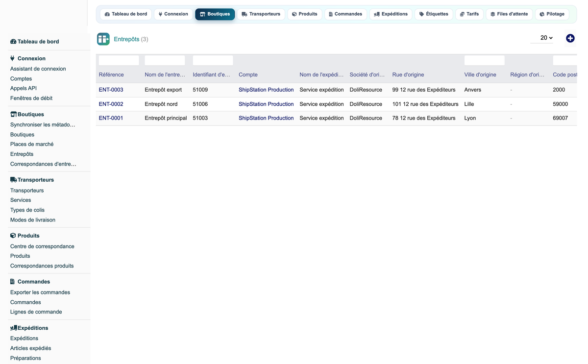The image size is (588, 364).
Task: Open Places de marché sidebar link
Action: click(32, 145)
